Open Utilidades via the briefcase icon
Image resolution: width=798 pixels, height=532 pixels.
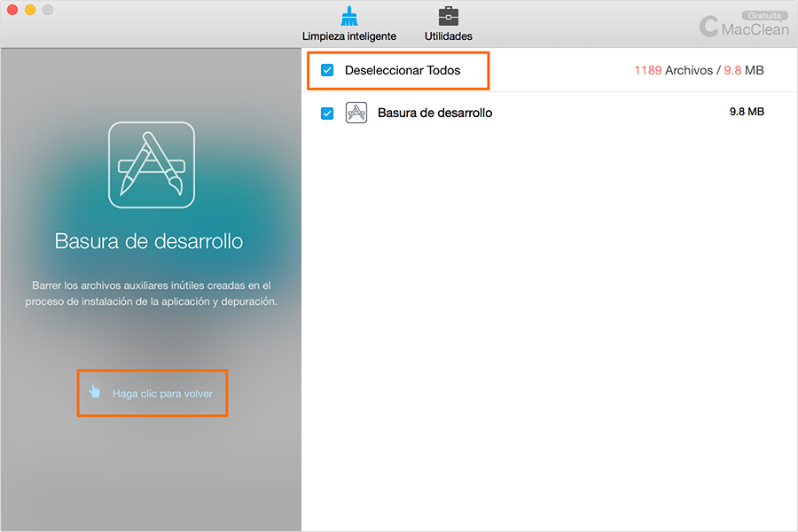(447, 15)
